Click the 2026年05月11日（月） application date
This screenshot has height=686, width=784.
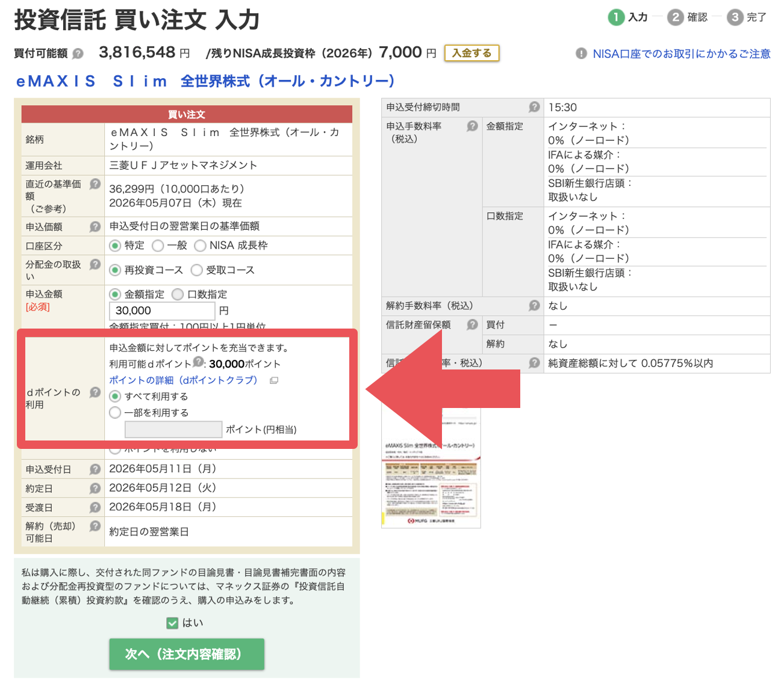[163, 469]
